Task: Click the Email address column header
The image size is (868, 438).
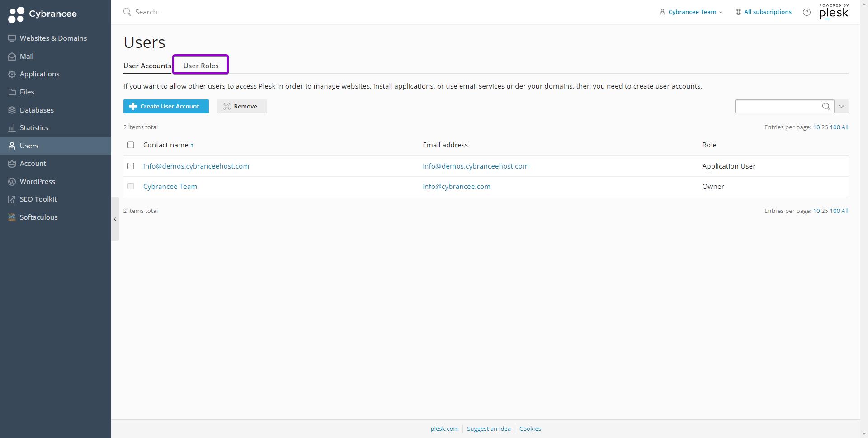Action: (x=445, y=145)
